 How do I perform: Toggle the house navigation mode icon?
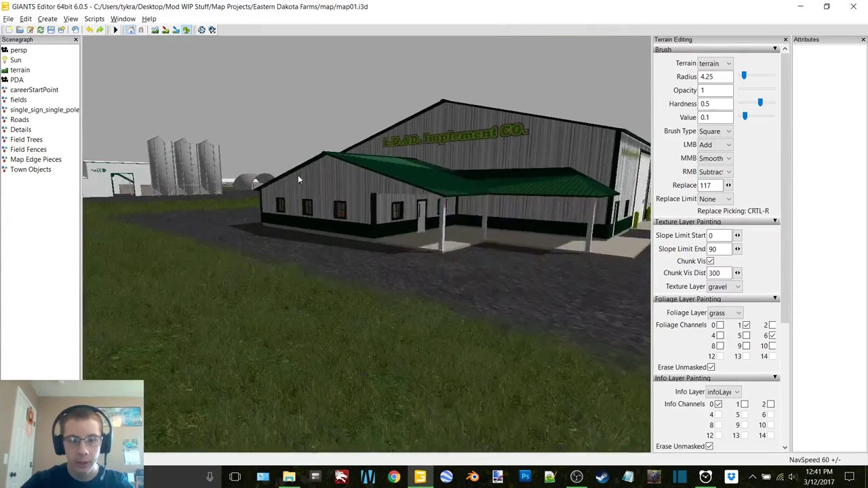[x=131, y=30]
